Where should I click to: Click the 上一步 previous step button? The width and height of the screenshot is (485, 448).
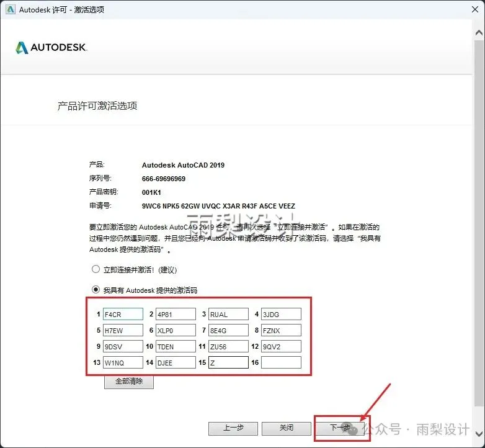pos(233,428)
